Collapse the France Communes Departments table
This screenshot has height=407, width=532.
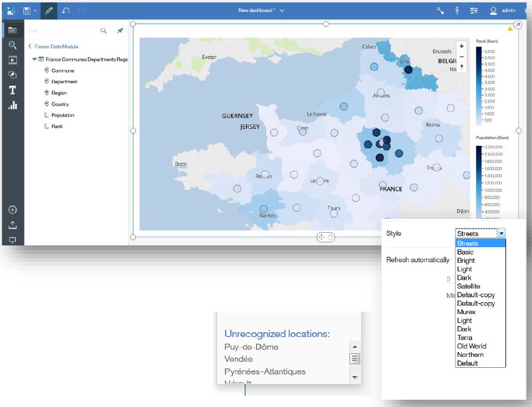[34, 59]
